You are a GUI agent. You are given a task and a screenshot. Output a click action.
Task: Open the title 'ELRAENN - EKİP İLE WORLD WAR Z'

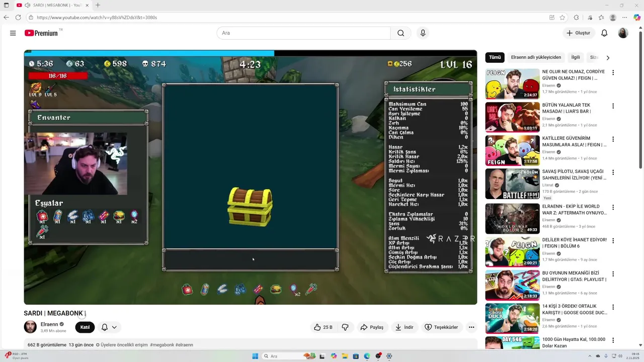(574, 209)
